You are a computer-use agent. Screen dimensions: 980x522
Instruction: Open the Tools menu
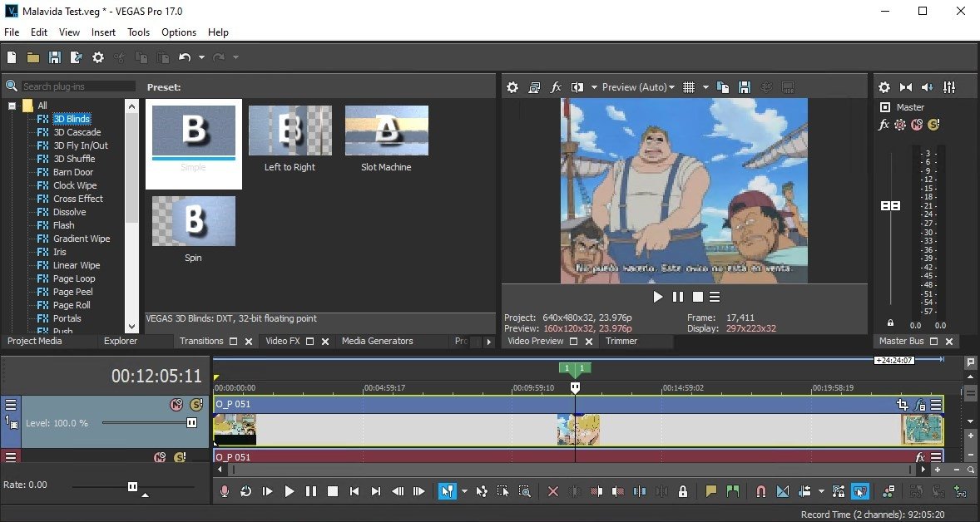tap(138, 32)
